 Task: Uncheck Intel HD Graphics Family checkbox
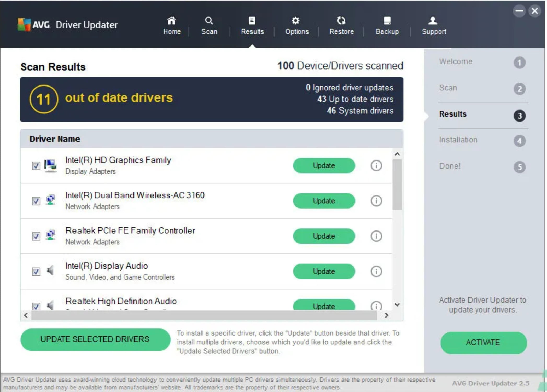[x=36, y=166]
